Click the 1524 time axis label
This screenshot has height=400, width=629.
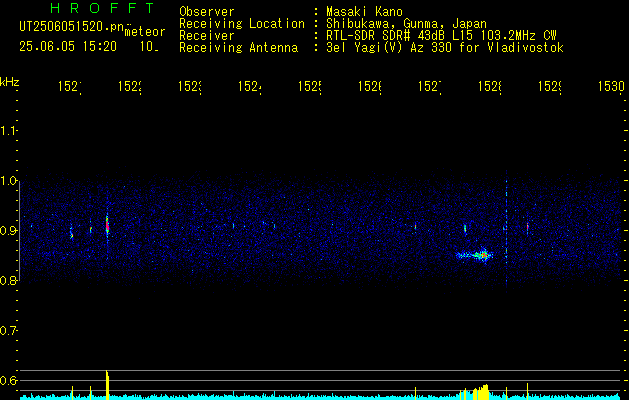[250, 87]
